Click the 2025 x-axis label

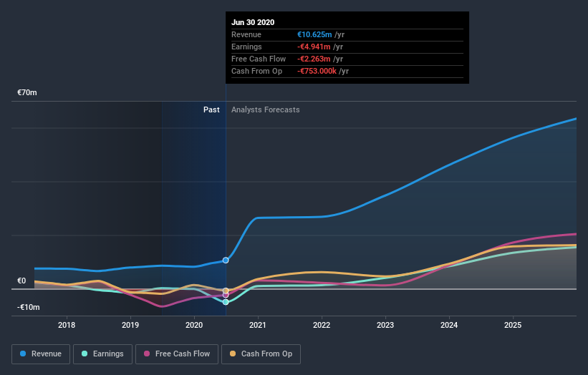coord(513,325)
